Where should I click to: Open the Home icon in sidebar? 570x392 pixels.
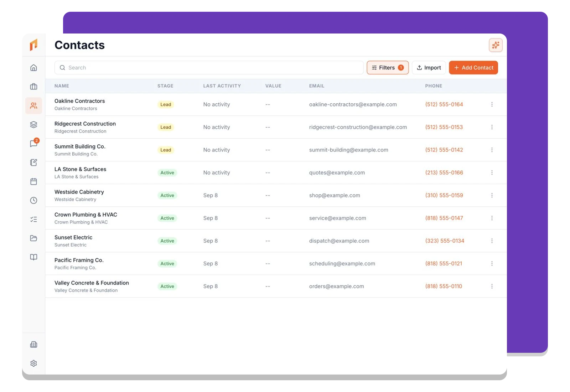[33, 68]
